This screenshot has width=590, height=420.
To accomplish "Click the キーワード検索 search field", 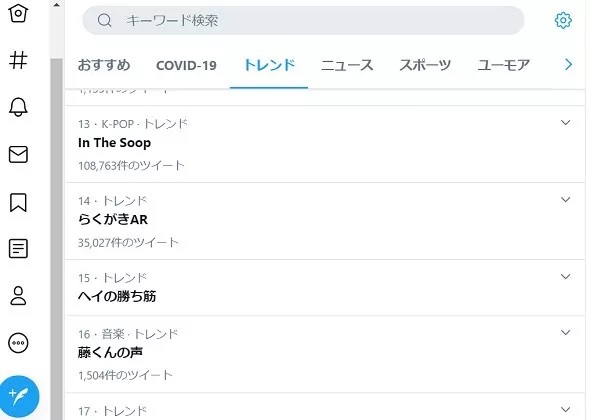I will 303,20.
